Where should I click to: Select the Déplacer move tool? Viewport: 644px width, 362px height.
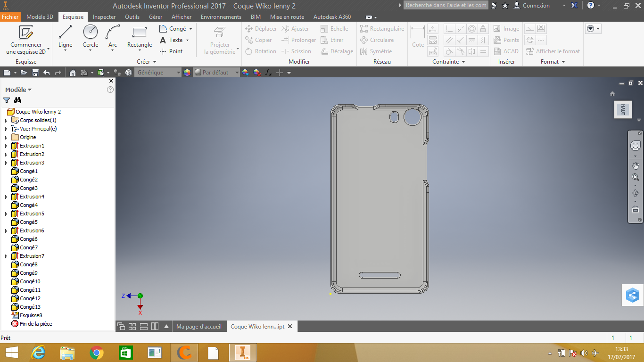tap(261, 29)
